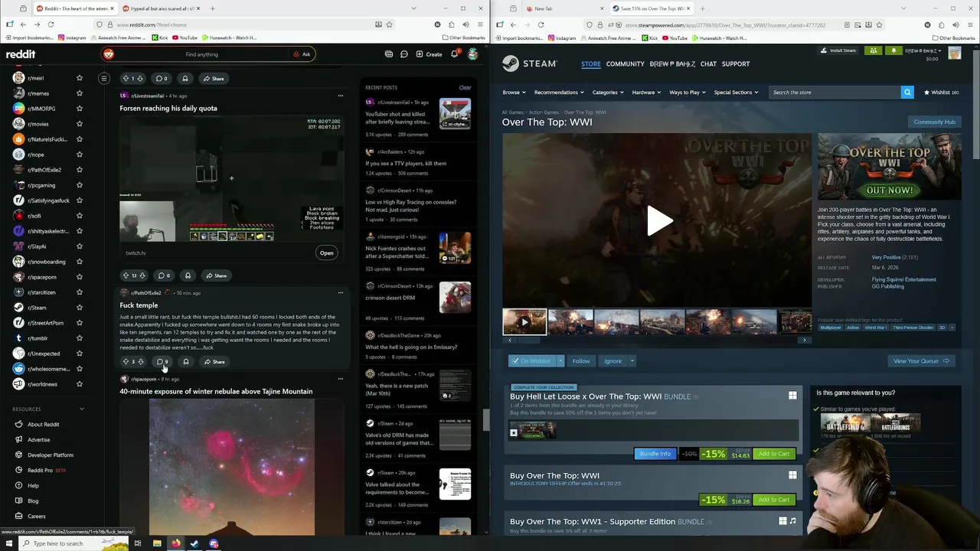
Task: Expand Special Sections dropdown
Action: point(736,93)
